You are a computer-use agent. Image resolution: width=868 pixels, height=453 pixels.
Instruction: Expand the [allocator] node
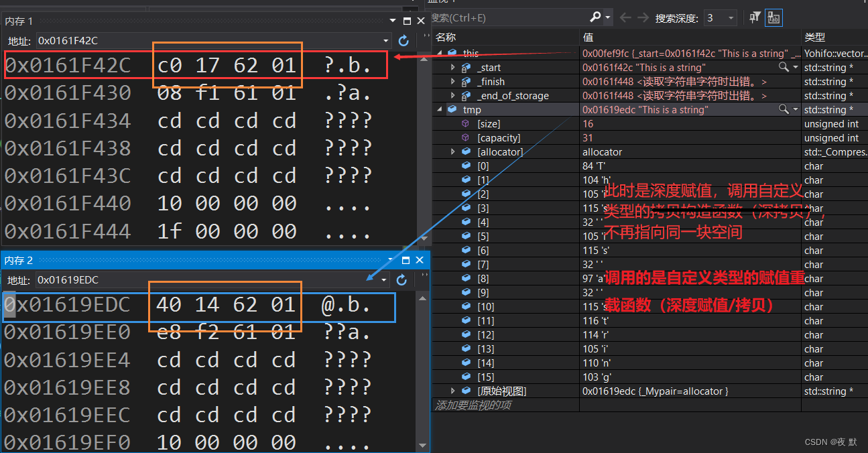pos(453,152)
